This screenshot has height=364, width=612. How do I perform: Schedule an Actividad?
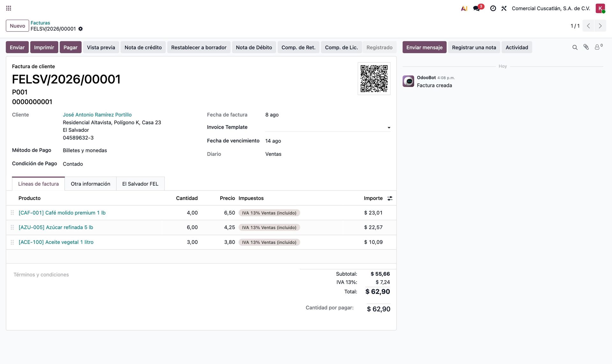(517, 47)
